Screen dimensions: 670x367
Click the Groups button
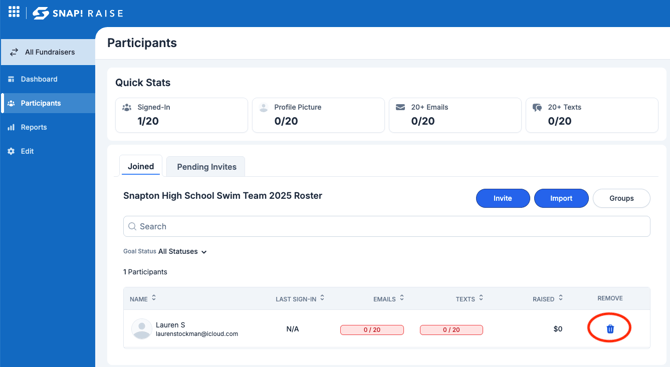point(622,198)
